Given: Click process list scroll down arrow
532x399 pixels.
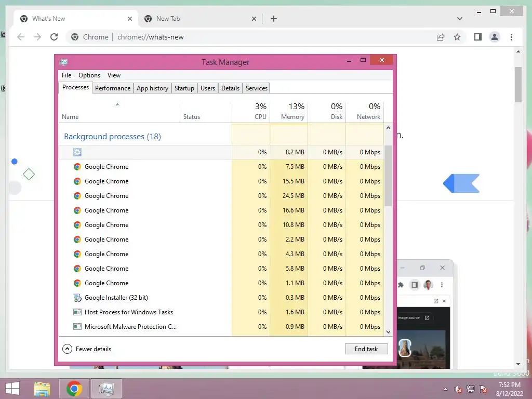Looking at the screenshot, I should 389,332.
